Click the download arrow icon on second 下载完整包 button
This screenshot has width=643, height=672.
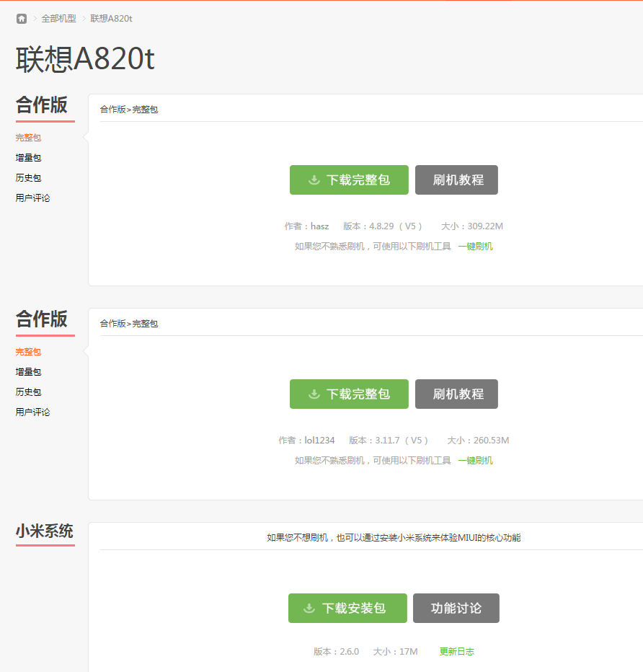314,394
